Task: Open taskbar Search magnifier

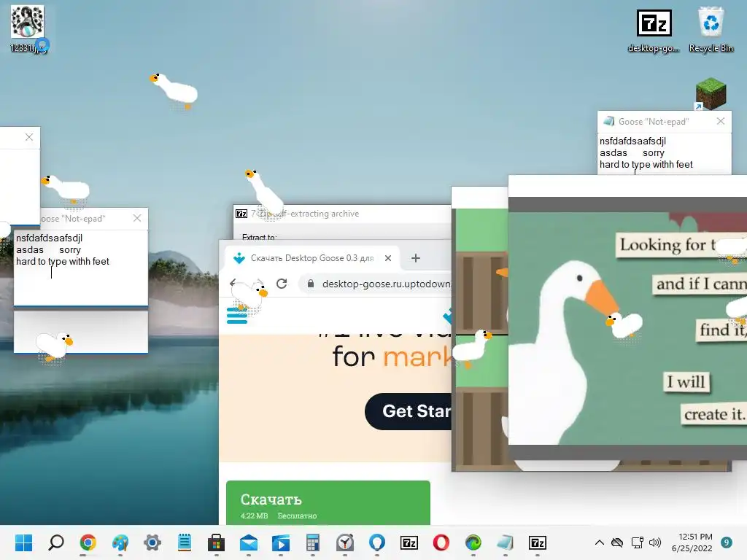Action: coord(55,542)
